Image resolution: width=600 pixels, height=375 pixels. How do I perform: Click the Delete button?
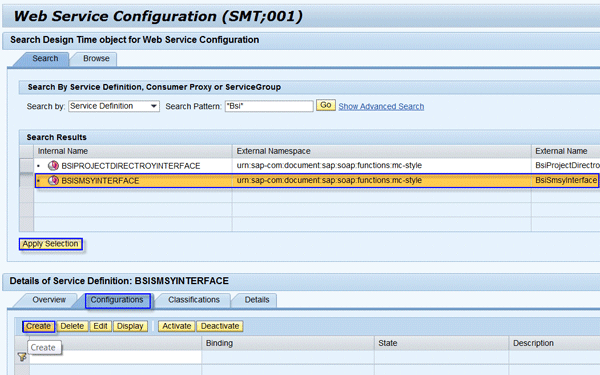click(72, 326)
